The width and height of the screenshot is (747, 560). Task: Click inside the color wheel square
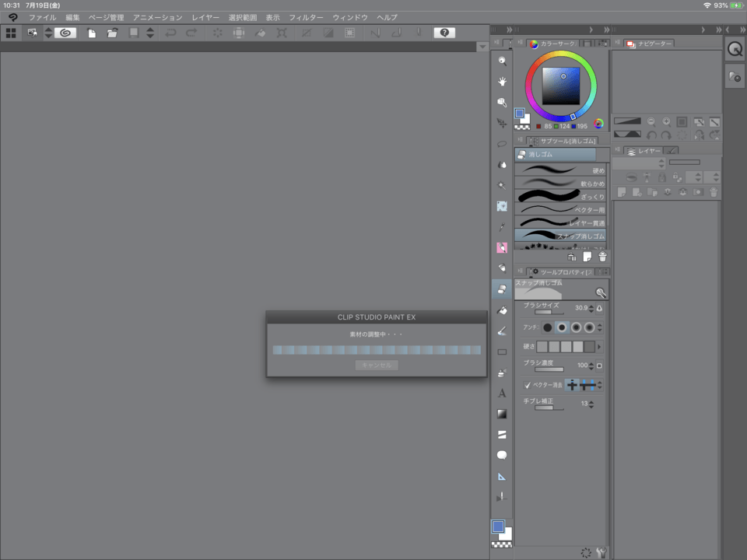click(560, 86)
